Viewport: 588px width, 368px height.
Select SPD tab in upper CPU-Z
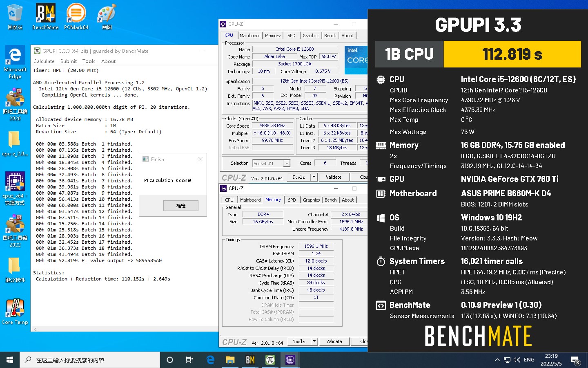point(292,36)
